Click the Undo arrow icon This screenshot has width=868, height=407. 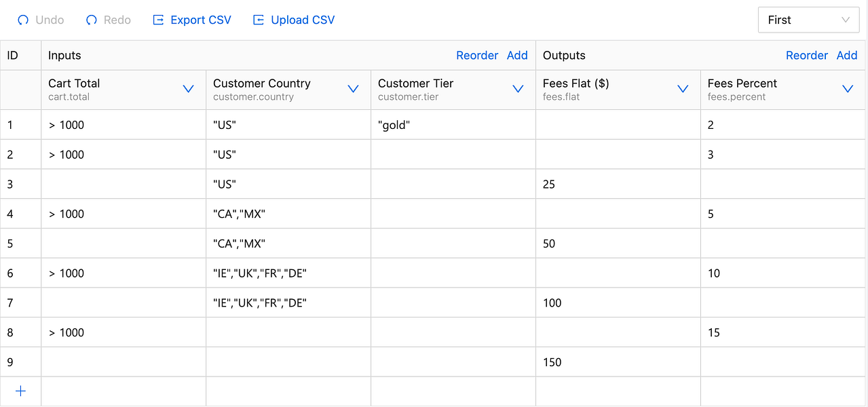pos(24,20)
